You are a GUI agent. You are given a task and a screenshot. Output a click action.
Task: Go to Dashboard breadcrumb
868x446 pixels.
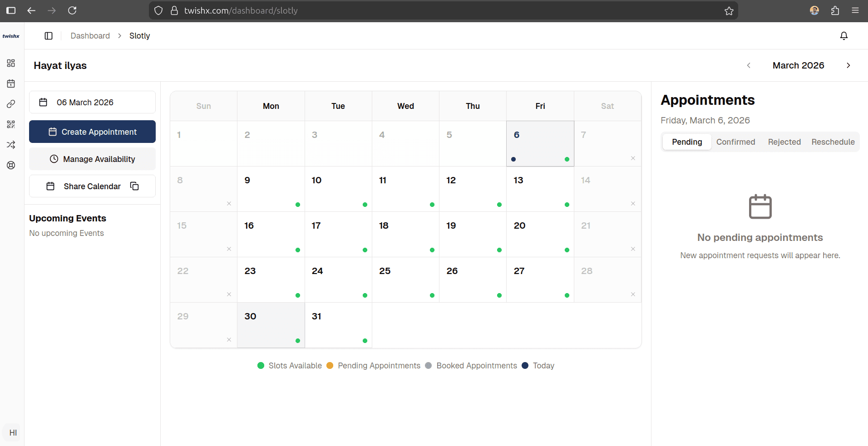click(90, 36)
